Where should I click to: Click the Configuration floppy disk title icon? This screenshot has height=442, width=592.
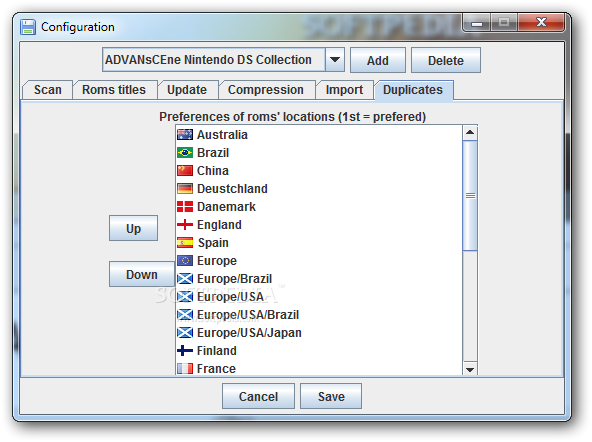coord(28,27)
